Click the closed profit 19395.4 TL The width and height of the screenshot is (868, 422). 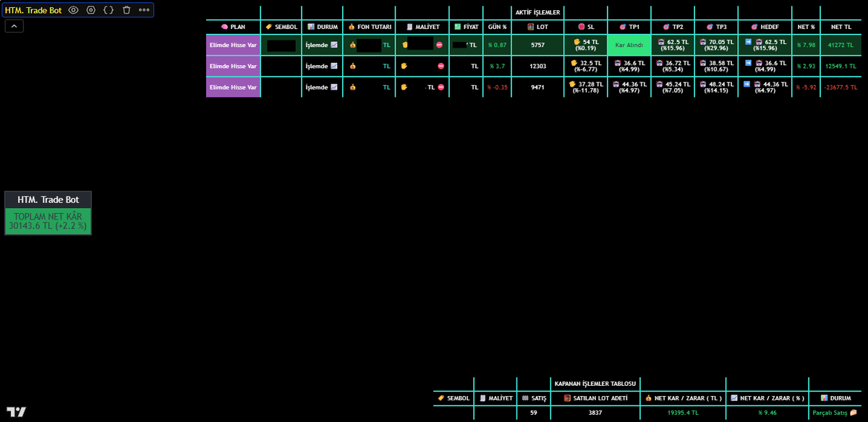(683, 413)
